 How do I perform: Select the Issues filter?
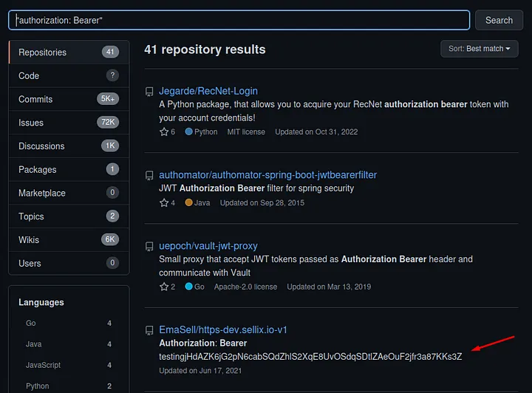click(69, 123)
